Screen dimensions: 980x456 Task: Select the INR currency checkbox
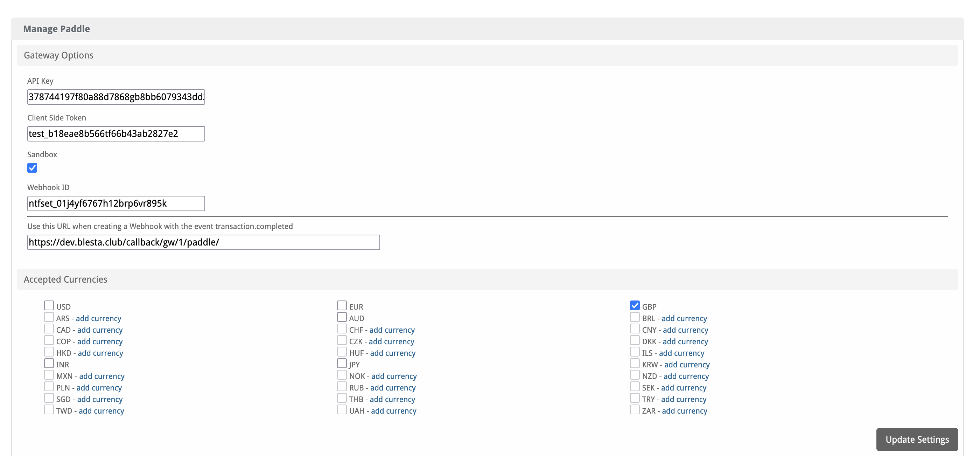coord(49,363)
